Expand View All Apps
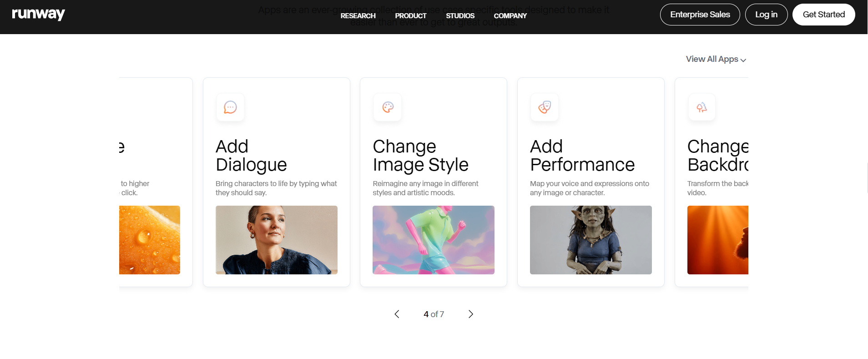Image resolution: width=868 pixels, height=359 pixels. tap(716, 59)
